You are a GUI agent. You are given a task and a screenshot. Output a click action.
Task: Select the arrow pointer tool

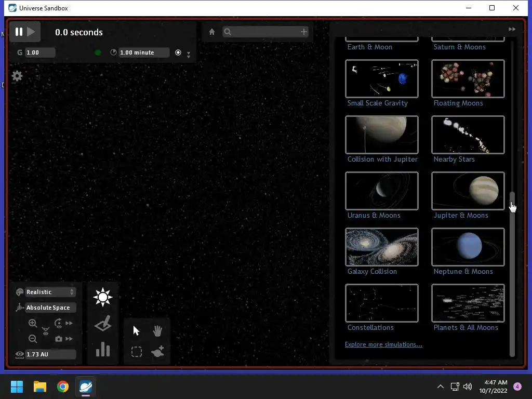(x=136, y=331)
